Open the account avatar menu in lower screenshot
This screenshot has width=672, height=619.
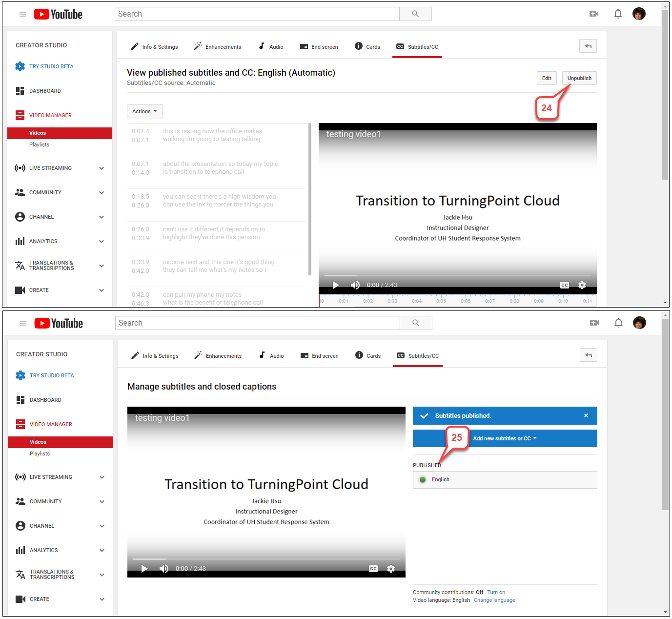coord(639,323)
